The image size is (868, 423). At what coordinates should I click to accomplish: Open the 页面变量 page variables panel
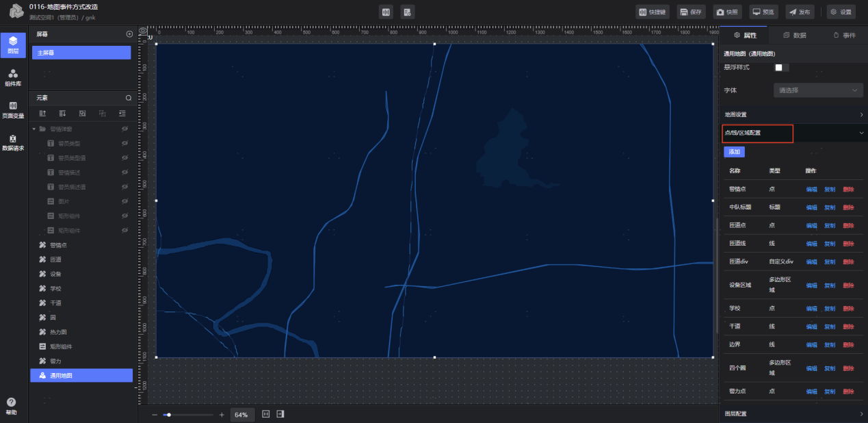[x=13, y=109]
